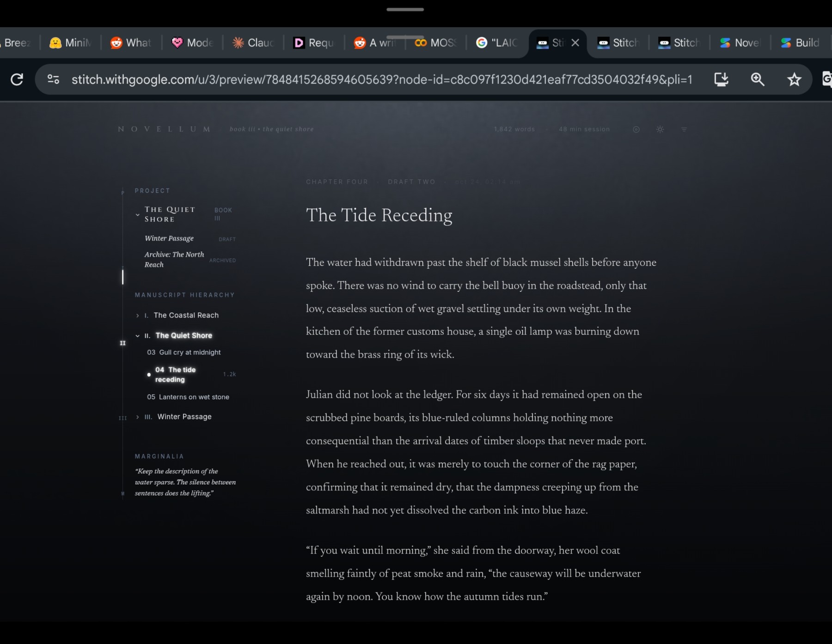This screenshot has width=832, height=644.
Task: Open site settings icon in address bar
Action: click(x=54, y=79)
